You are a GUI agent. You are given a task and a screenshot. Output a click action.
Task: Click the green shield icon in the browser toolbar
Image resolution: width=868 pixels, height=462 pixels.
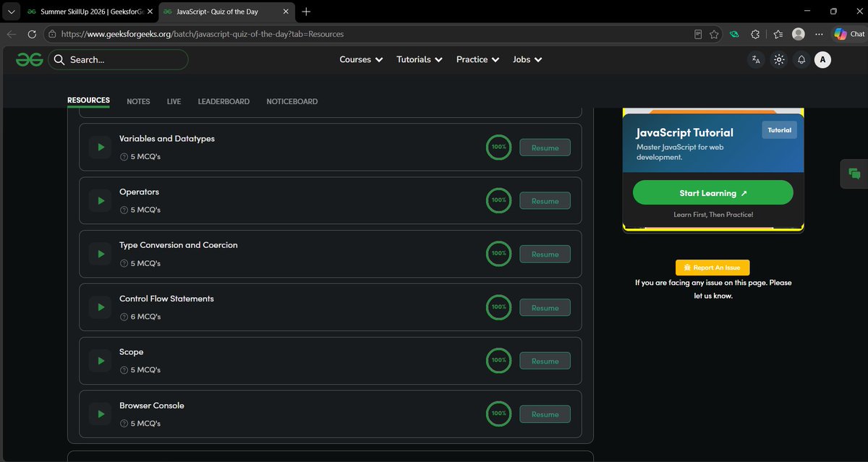pyautogui.click(x=734, y=34)
